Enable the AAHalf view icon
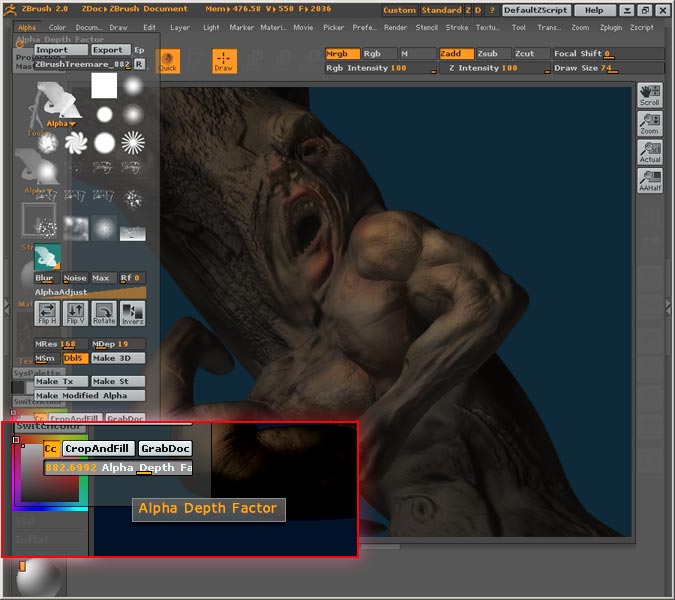Viewport: 675px width, 600px height. click(649, 180)
